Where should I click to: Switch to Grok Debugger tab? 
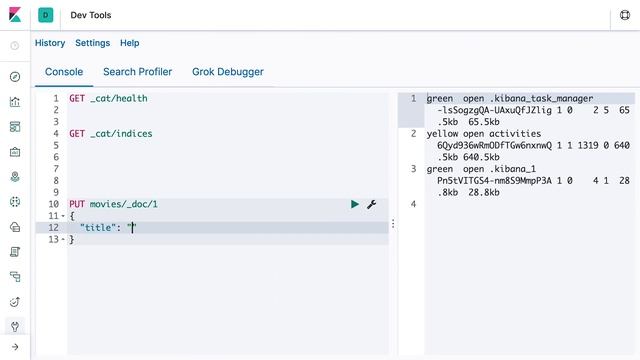(x=228, y=72)
